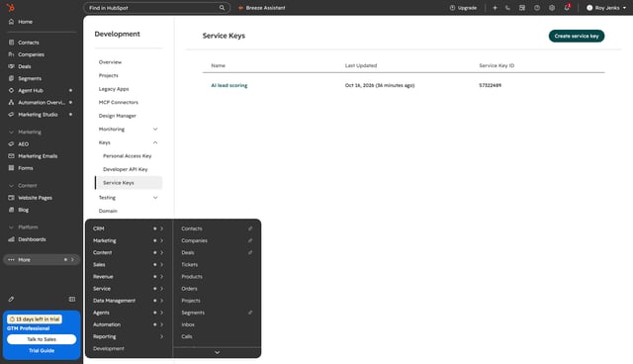This screenshot has height=364, width=633.
Task: Show more items with bottom chevron in flyout
Action: pyautogui.click(x=218, y=352)
